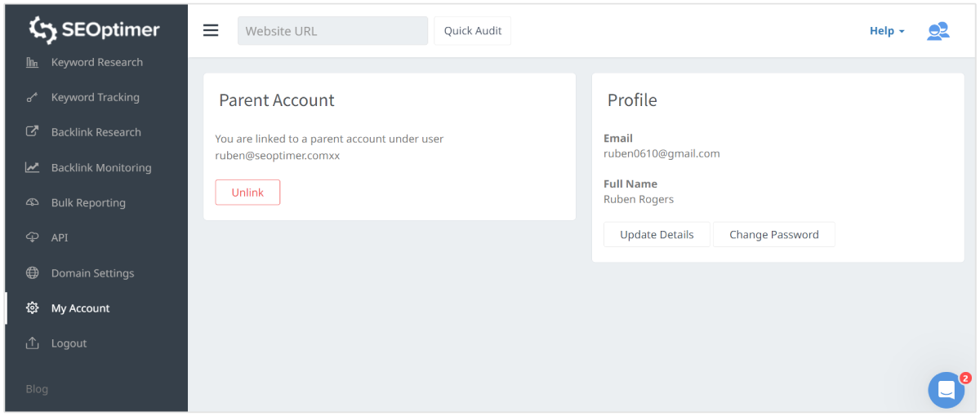Open the Blog link in sidebar
This screenshot has height=416, width=980.
(37, 390)
